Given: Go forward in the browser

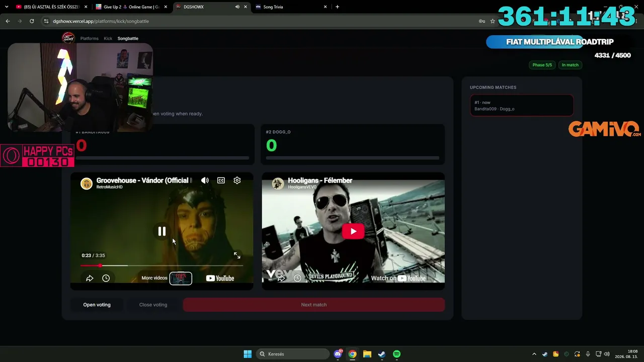Looking at the screenshot, I should 20,21.
